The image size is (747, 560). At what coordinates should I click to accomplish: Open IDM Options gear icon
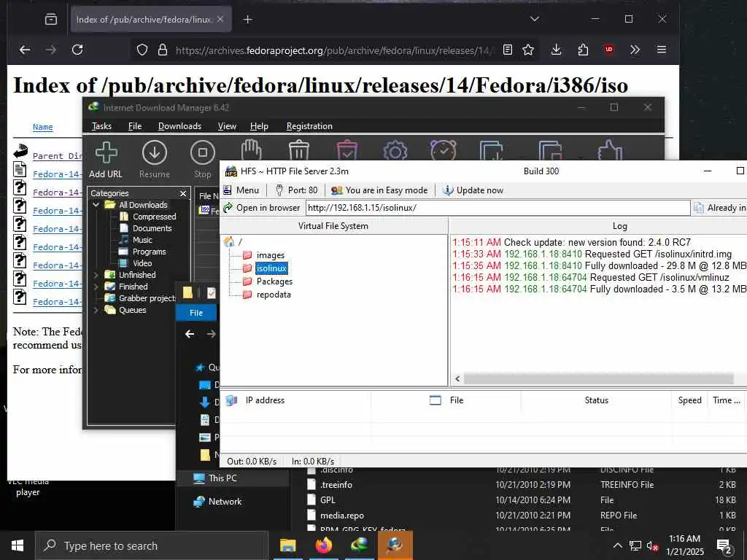395,150
